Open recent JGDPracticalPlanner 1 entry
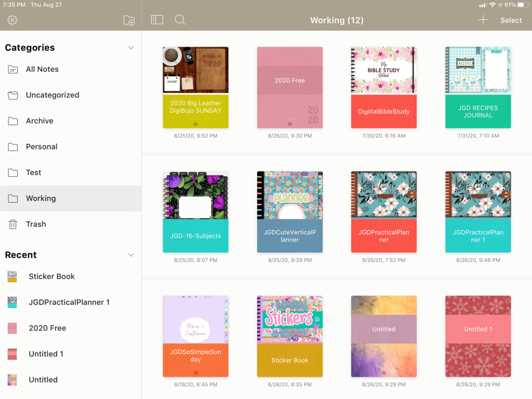This screenshot has width=532, height=399. [69, 302]
